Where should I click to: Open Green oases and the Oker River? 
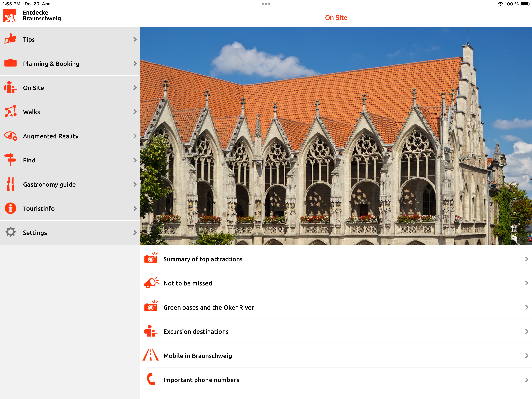[336, 307]
